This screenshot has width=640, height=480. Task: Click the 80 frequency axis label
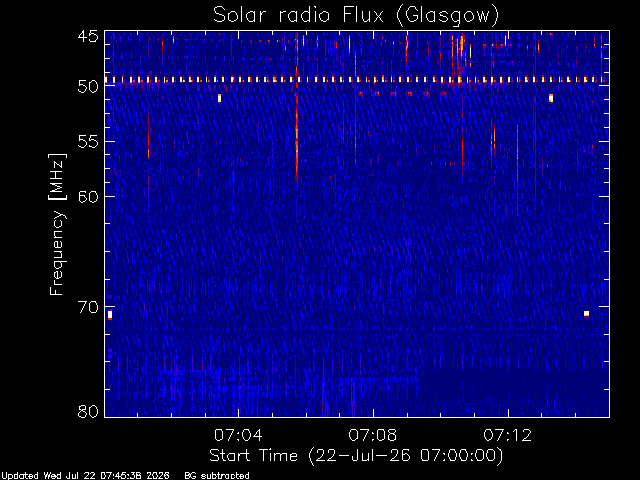(88, 411)
